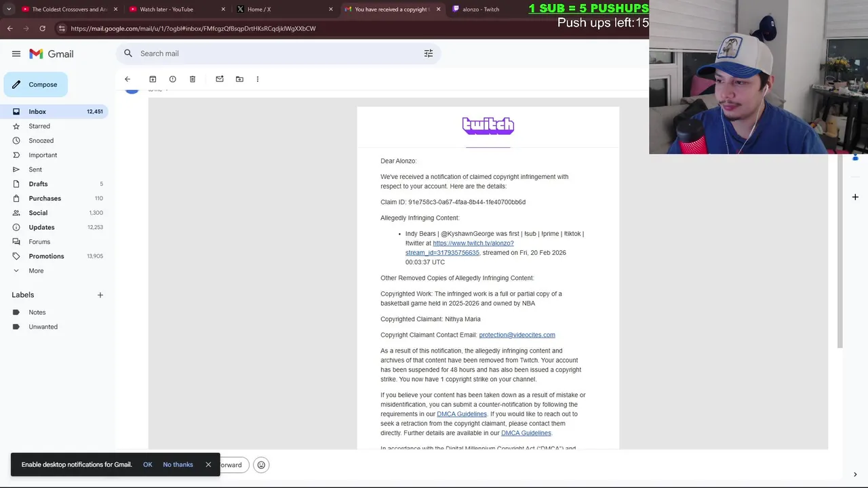Click the browser address bar URL
868x488 pixels.
[193, 28]
